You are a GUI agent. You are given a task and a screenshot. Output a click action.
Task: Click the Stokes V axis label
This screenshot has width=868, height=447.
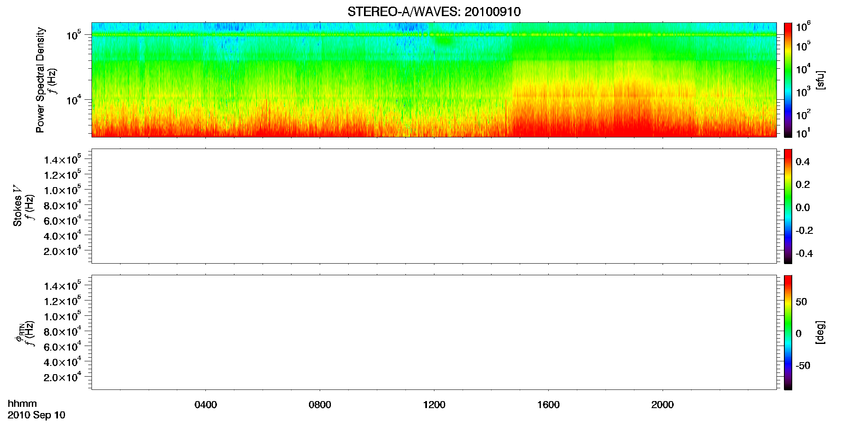[18, 206]
